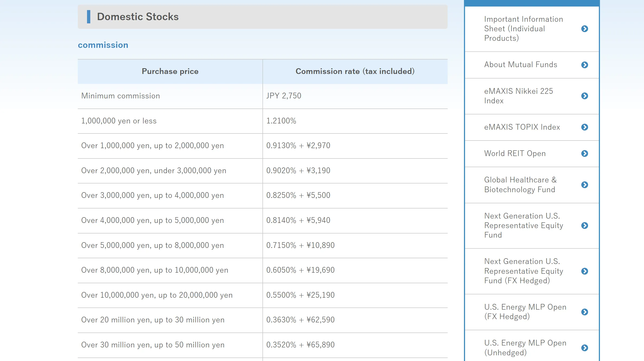644x361 pixels.
Task: Click arrow icon for U.S. Energy MLP Open (FX Hedged)
Action: 584,312
